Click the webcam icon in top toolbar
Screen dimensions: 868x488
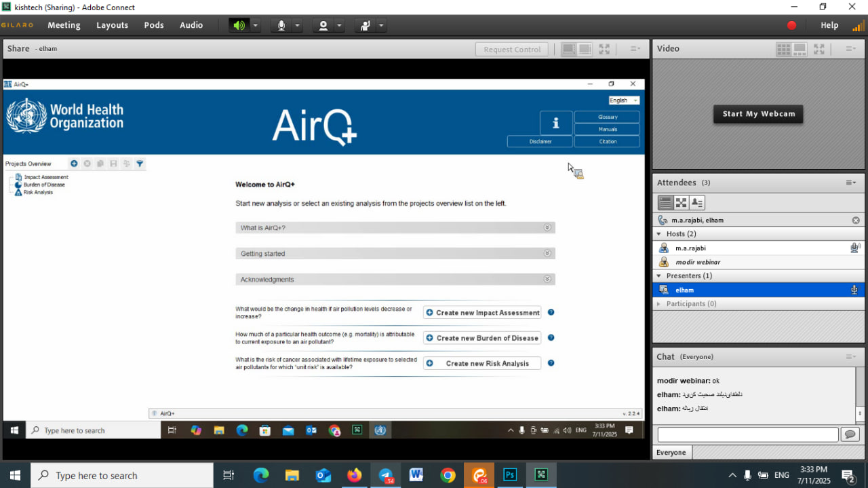pos(323,25)
